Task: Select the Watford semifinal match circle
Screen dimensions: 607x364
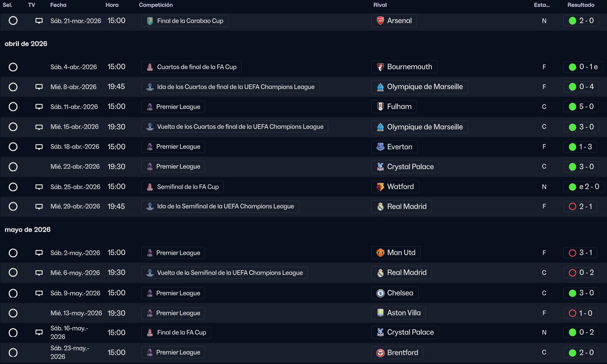Action: pos(13,187)
